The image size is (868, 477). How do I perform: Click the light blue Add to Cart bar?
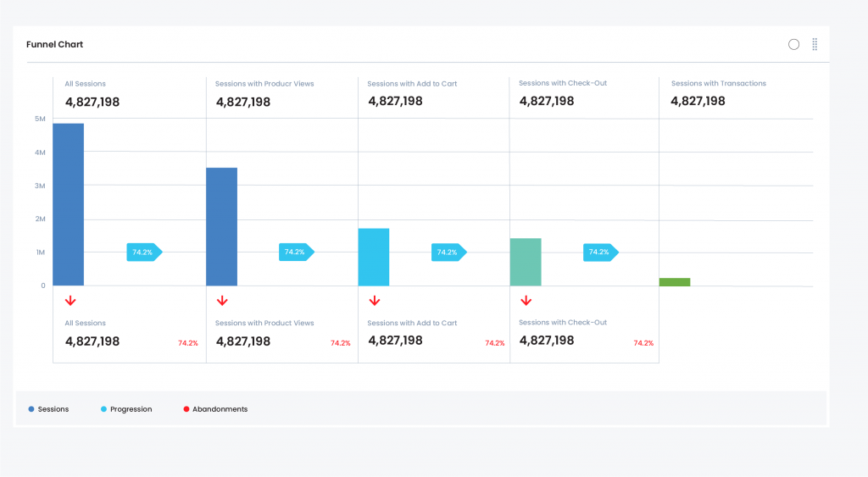(x=374, y=257)
